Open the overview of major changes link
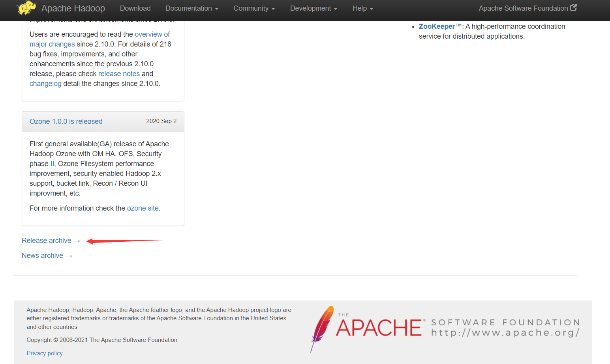Screen dimensions: 610x364 click(x=152, y=34)
